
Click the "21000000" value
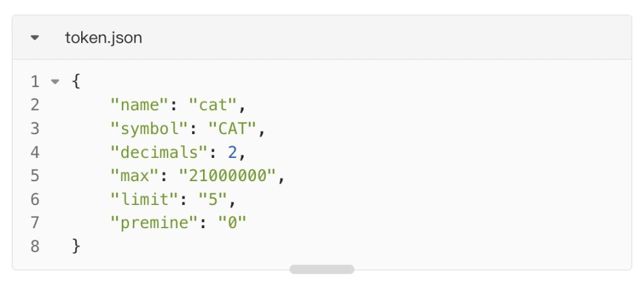click(x=230, y=175)
